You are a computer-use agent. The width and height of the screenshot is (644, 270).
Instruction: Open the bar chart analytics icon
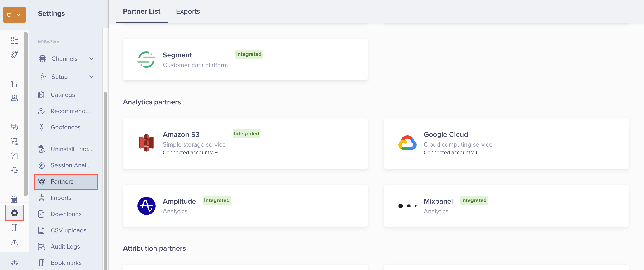pyautogui.click(x=14, y=84)
